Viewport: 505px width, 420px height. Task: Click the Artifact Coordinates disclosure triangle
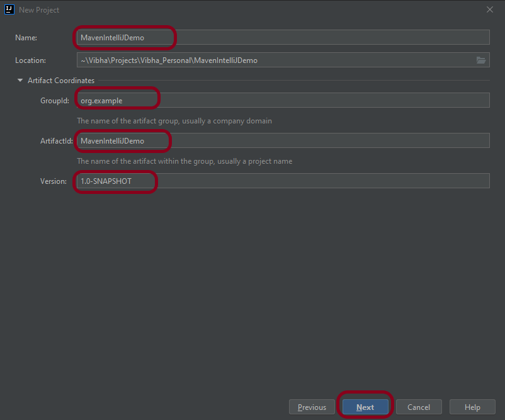pos(20,80)
